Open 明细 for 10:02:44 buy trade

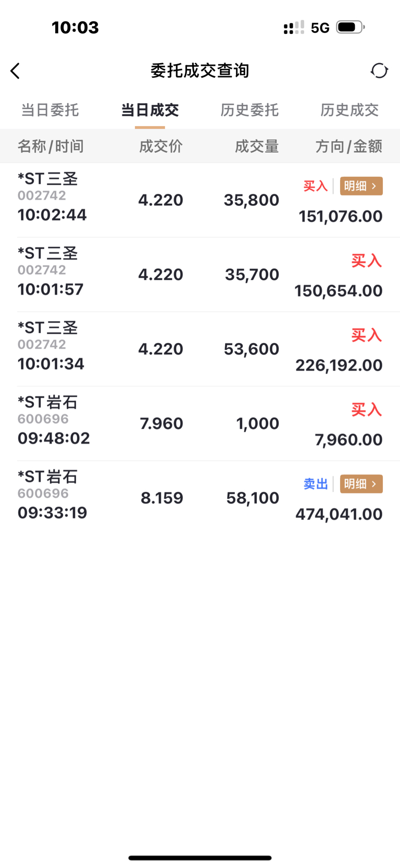click(x=361, y=186)
